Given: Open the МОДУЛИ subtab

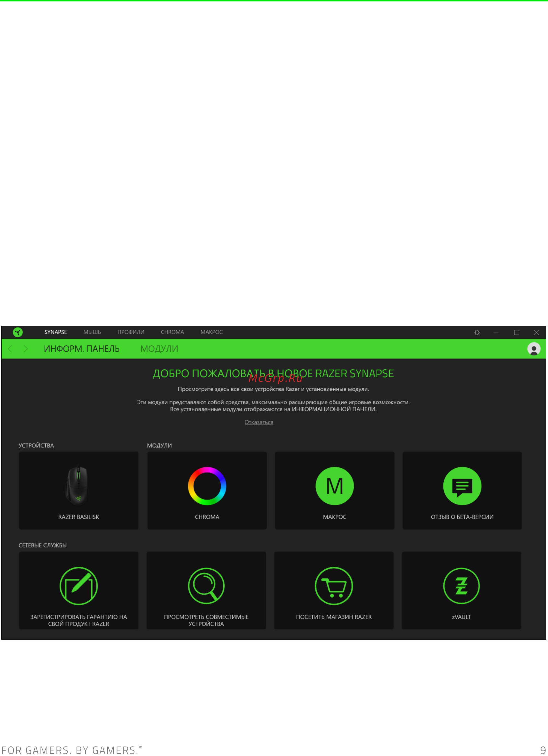Looking at the screenshot, I should pyautogui.click(x=159, y=349).
